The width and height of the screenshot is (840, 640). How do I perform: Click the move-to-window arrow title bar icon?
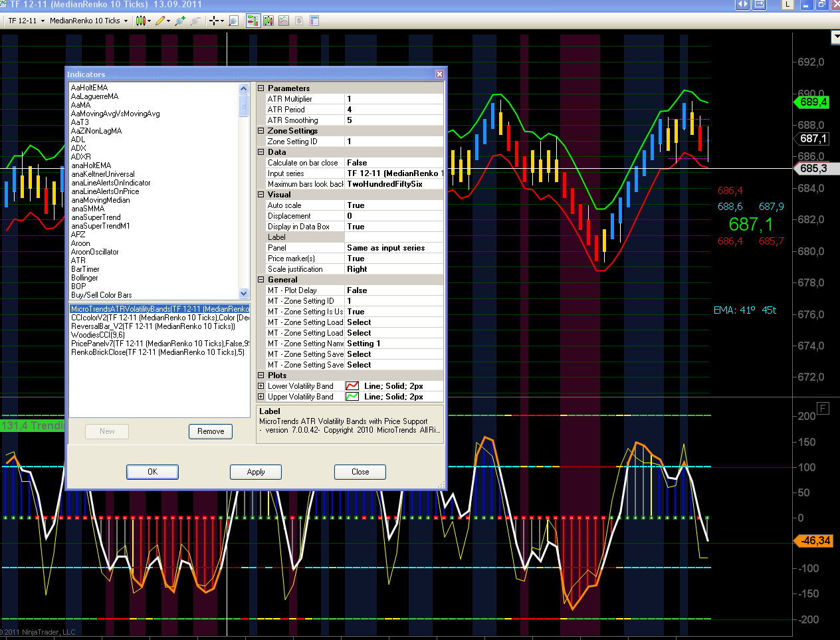pyautogui.click(x=760, y=4)
